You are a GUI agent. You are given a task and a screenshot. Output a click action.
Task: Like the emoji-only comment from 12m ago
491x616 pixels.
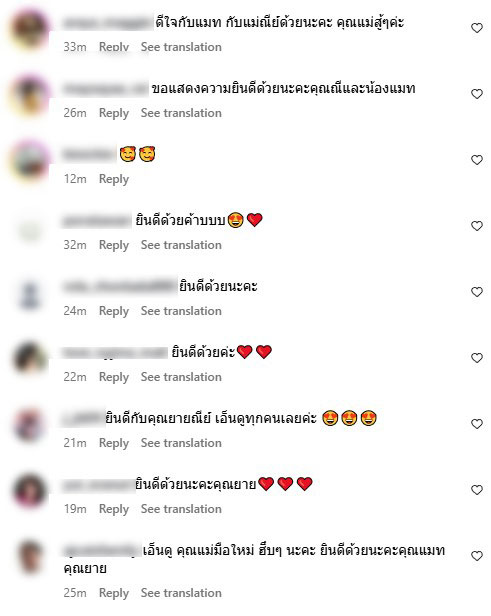click(477, 160)
